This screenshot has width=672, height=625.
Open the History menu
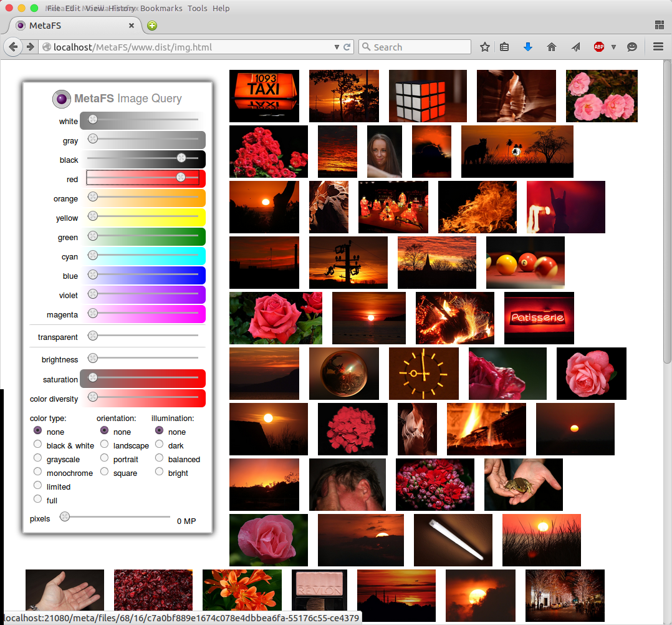tap(122, 9)
